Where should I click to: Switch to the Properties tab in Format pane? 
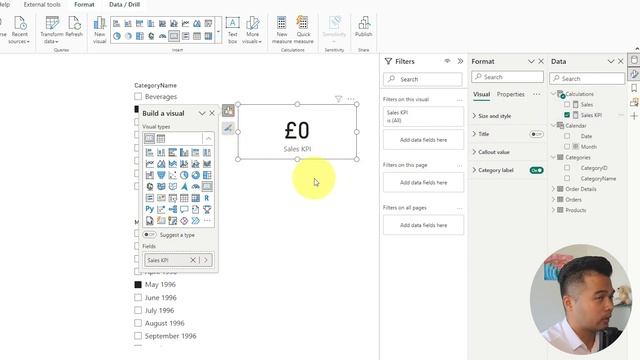click(511, 94)
